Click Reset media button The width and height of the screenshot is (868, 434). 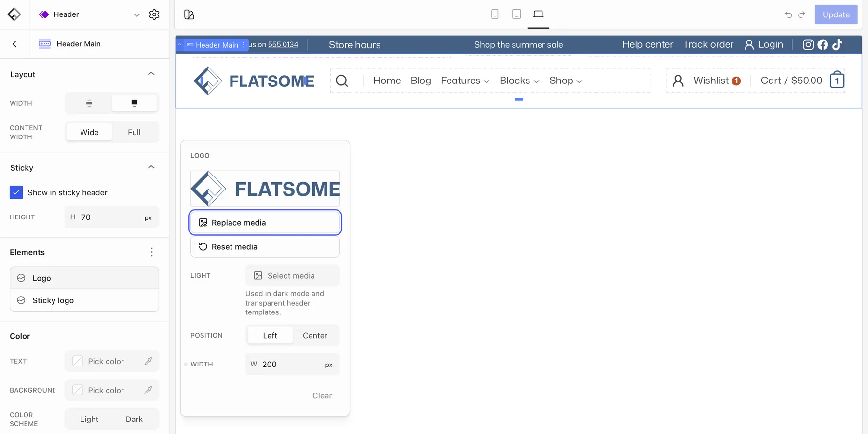pos(265,246)
